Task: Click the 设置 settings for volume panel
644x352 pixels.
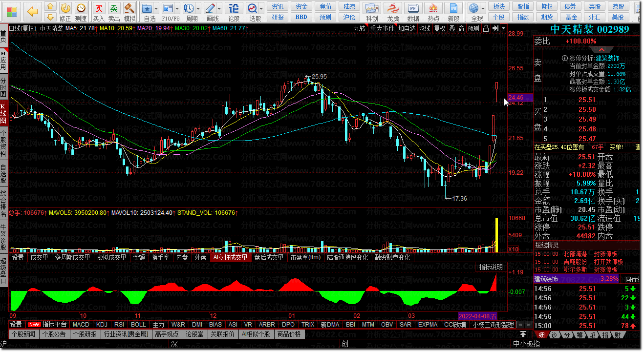Action: tap(18, 257)
